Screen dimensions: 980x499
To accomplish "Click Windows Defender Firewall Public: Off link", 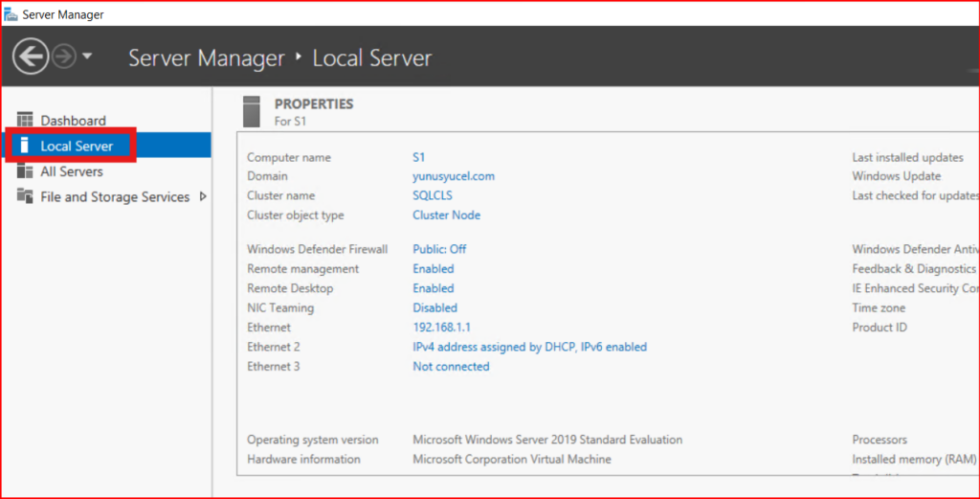I will coord(439,249).
